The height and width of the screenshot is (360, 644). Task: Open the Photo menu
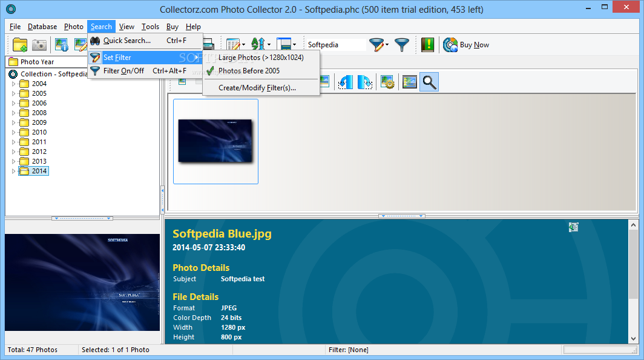coord(73,27)
